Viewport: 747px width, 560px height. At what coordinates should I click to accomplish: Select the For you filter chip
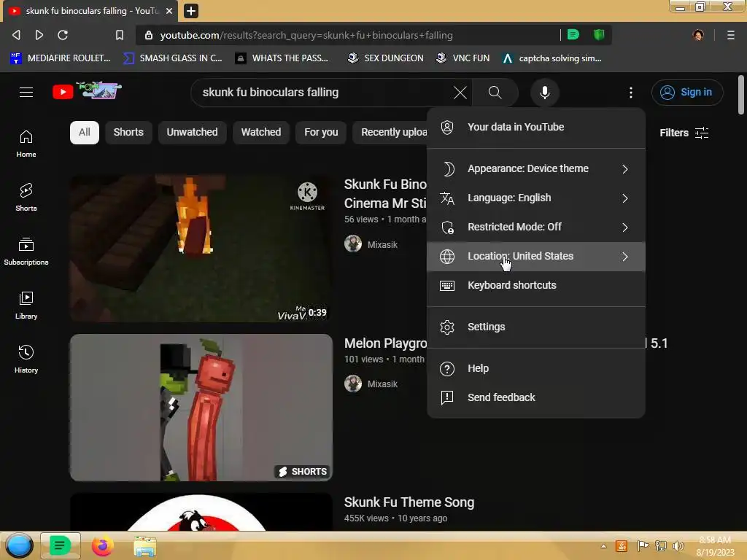pyautogui.click(x=321, y=133)
